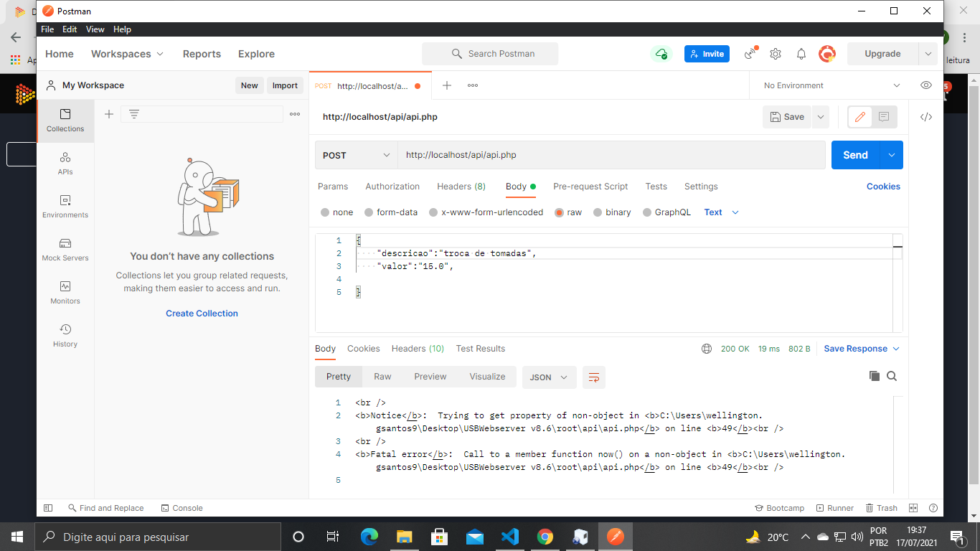Click the sync status cloud icon
Viewport: 980px width, 551px height.
click(661, 54)
